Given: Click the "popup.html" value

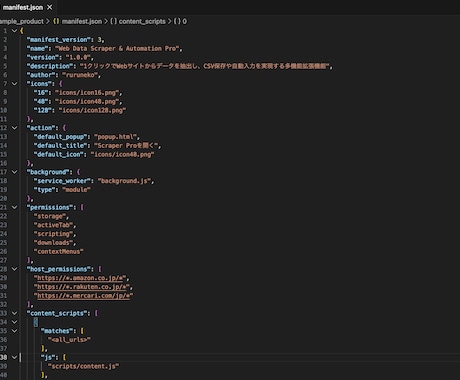Looking at the screenshot, I should [x=115, y=137].
